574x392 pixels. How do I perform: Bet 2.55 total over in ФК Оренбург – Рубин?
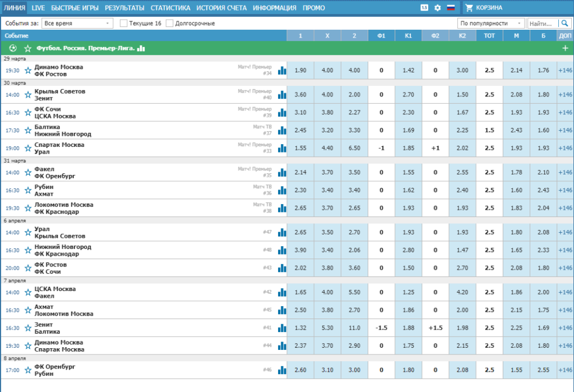pos(543,370)
